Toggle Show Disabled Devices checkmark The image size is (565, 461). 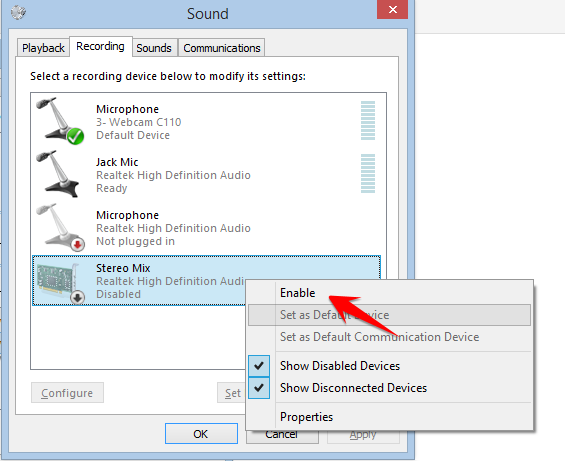coord(259,366)
